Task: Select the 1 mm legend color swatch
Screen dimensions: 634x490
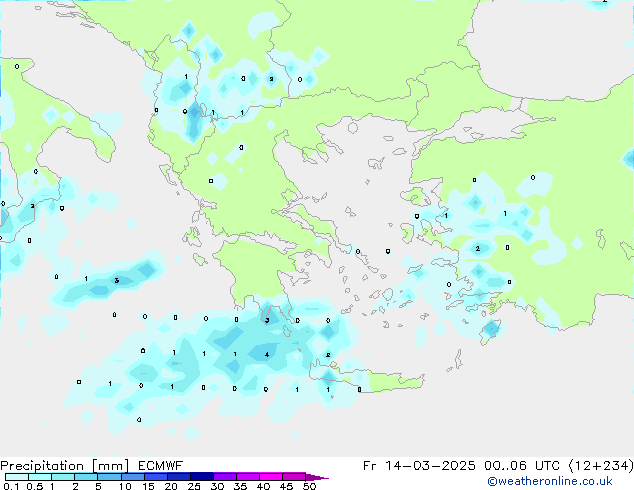Action: coord(63,477)
